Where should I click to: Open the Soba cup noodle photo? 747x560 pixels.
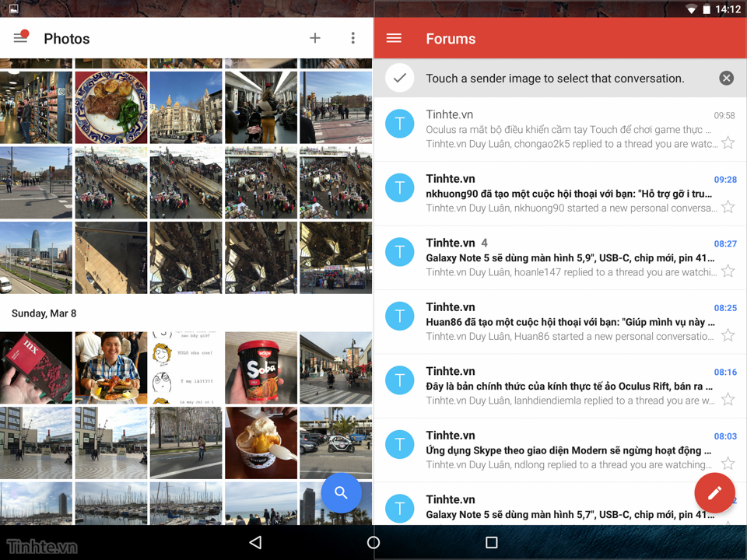tap(261, 368)
